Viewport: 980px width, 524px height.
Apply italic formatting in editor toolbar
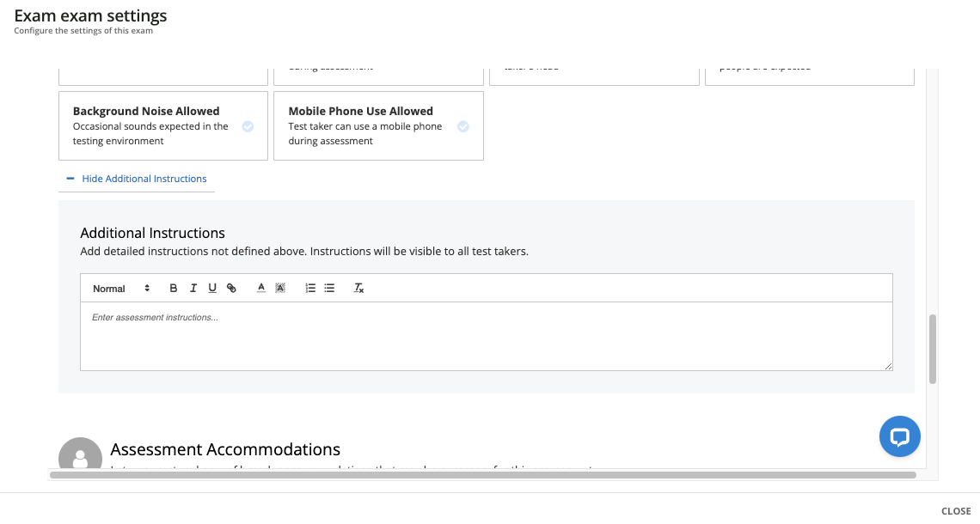[x=193, y=289]
